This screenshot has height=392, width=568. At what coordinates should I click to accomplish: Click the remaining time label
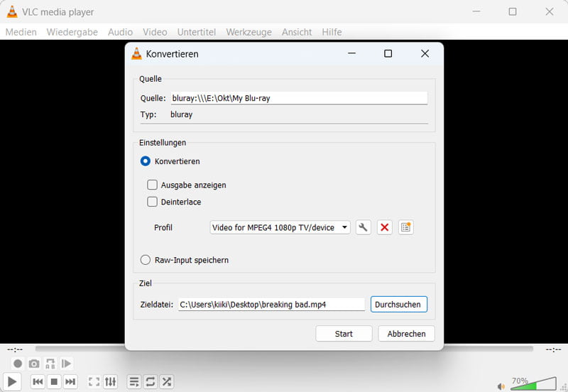554,349
